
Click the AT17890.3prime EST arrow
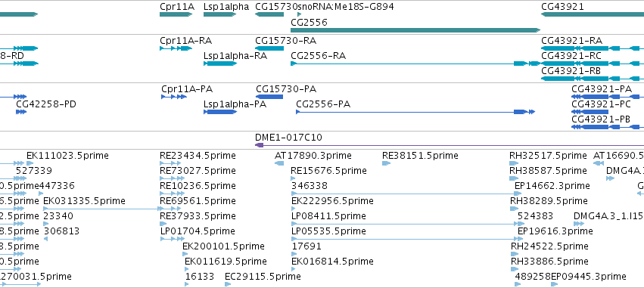click(x=279, y=163)
